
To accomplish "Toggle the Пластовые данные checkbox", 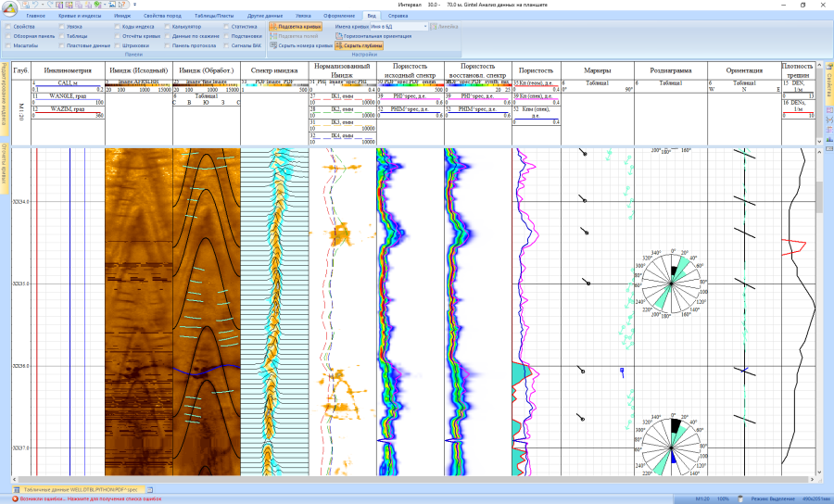I will coord(62,45).
